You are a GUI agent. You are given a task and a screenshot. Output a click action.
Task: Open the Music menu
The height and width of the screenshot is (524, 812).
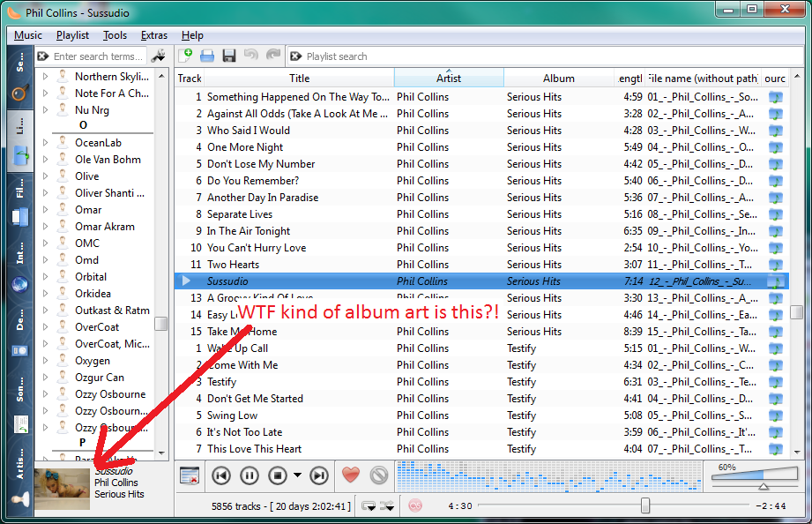point(28,35)
